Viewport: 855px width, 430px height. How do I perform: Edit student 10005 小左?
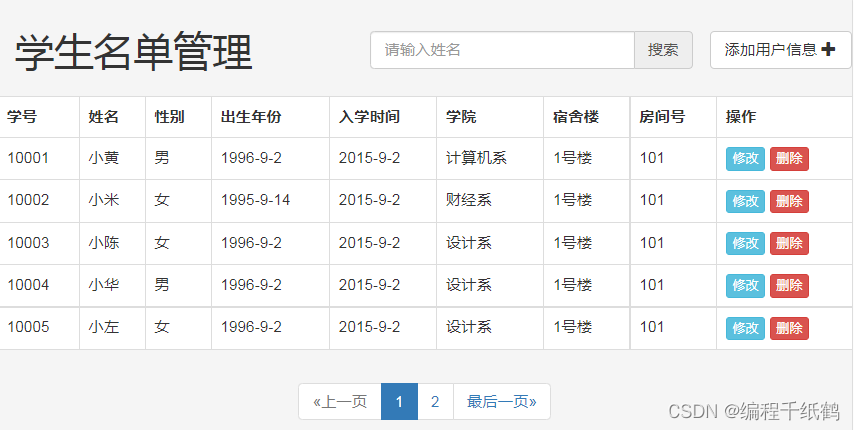745,328
